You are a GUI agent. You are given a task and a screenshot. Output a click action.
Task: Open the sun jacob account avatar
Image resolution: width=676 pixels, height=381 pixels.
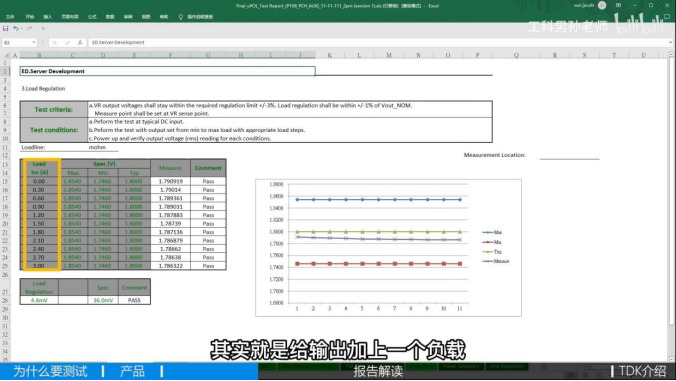click(602, 5)
